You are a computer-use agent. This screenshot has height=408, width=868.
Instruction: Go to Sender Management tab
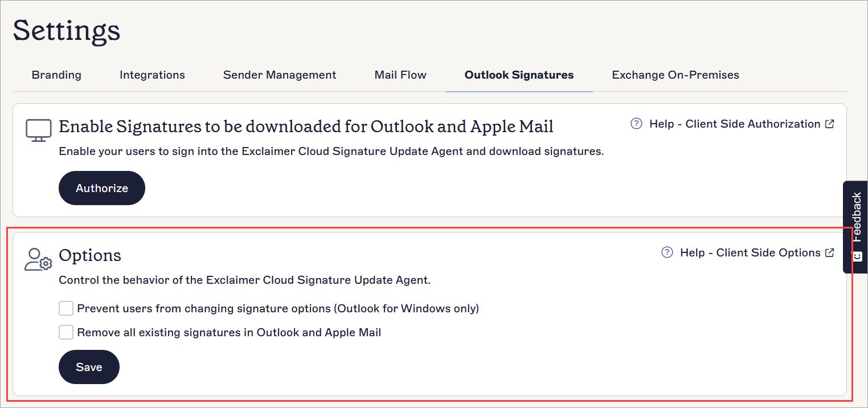coord(280,75)
